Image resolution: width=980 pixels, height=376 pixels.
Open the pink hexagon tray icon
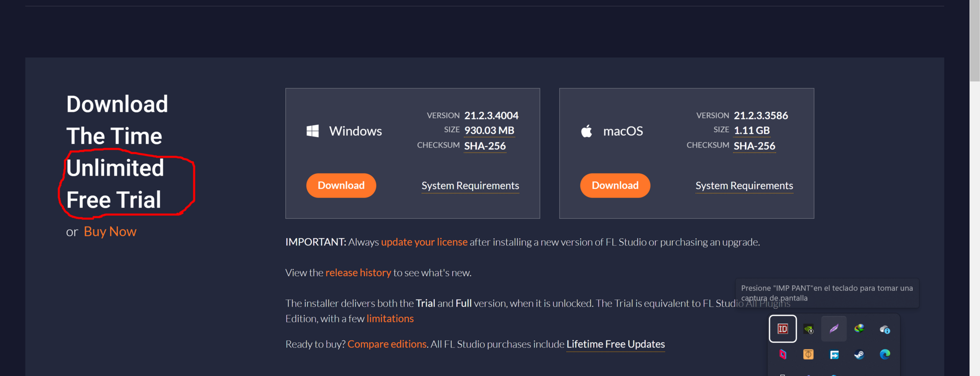(x=782, y=354)
